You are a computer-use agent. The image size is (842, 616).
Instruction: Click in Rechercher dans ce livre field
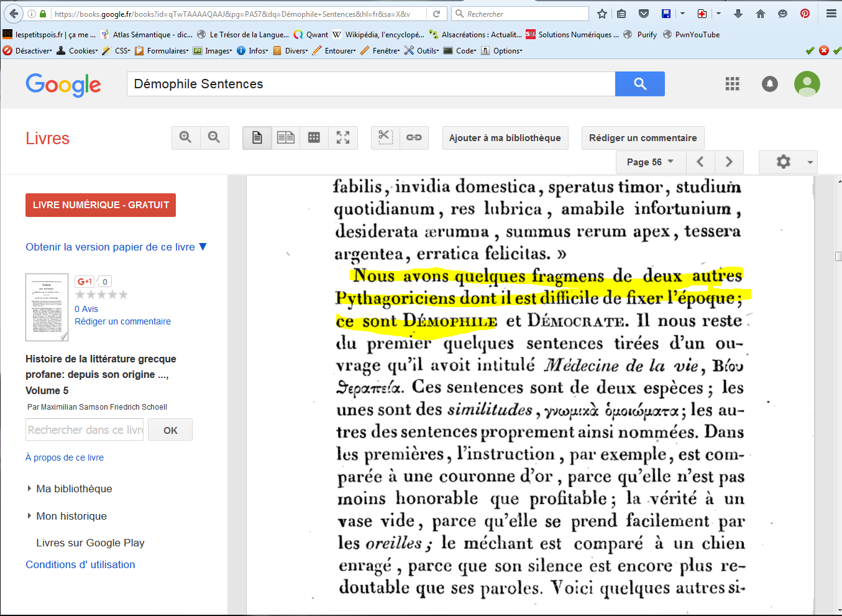tap(85, 430)
